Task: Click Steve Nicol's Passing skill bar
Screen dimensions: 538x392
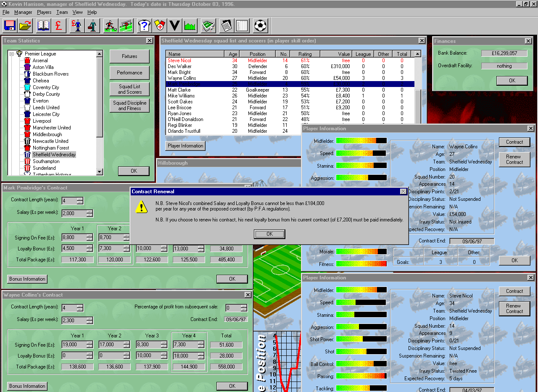Action: tap(361, 376)
